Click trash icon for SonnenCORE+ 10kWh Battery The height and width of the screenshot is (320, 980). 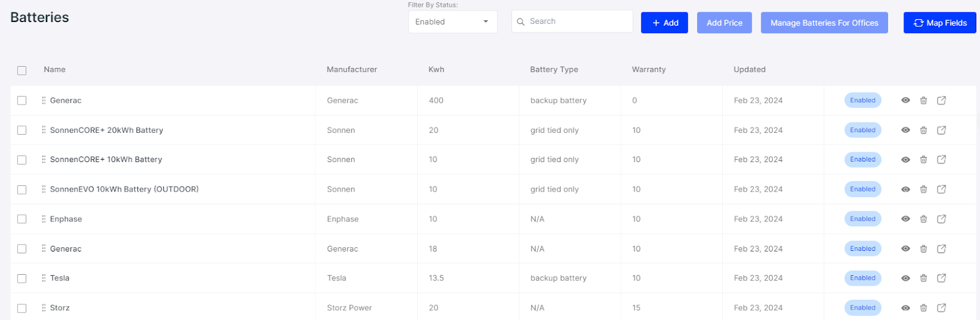coord(924,160)
